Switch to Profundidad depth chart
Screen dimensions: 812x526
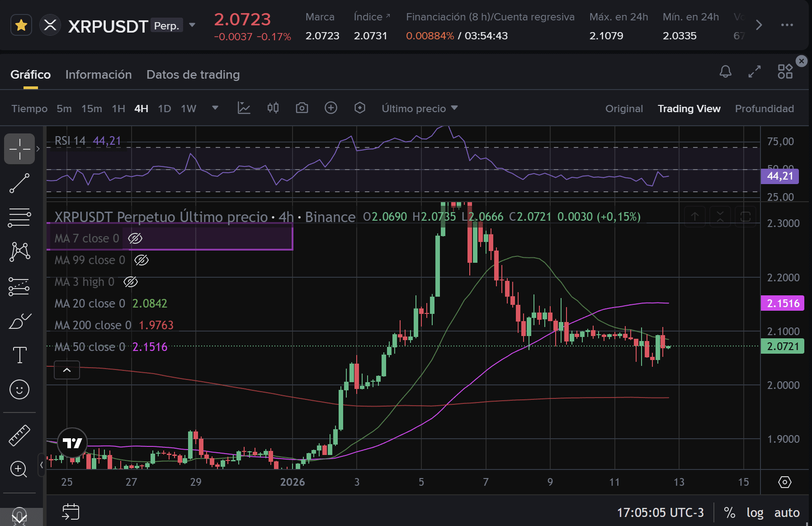pyautogui.click(x=765, y=109)
